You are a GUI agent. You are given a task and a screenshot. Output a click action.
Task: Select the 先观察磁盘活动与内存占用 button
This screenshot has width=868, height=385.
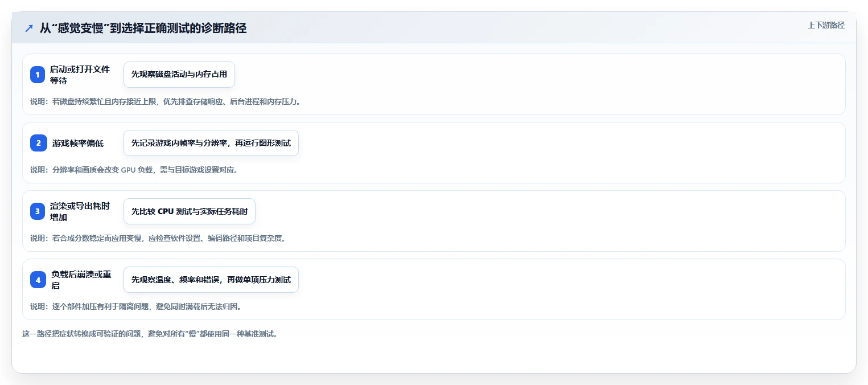(179, 75)
